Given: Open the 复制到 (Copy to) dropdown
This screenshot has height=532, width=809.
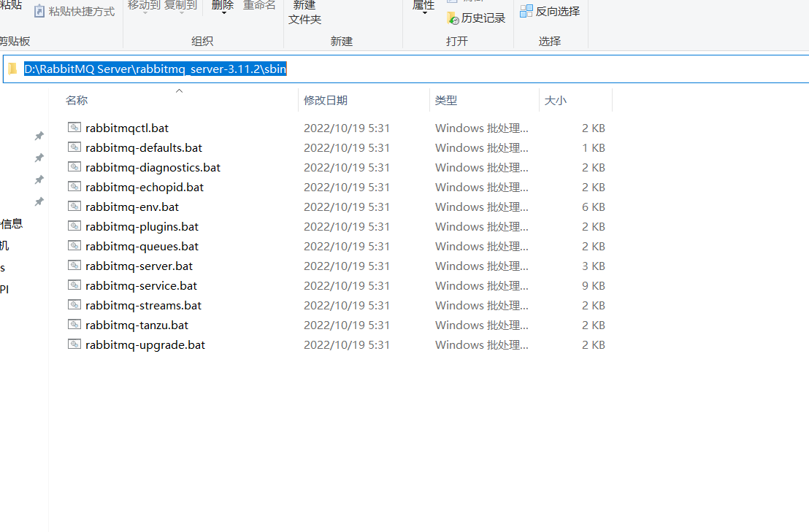Looking at the screenshot, I should coord(181,6).
